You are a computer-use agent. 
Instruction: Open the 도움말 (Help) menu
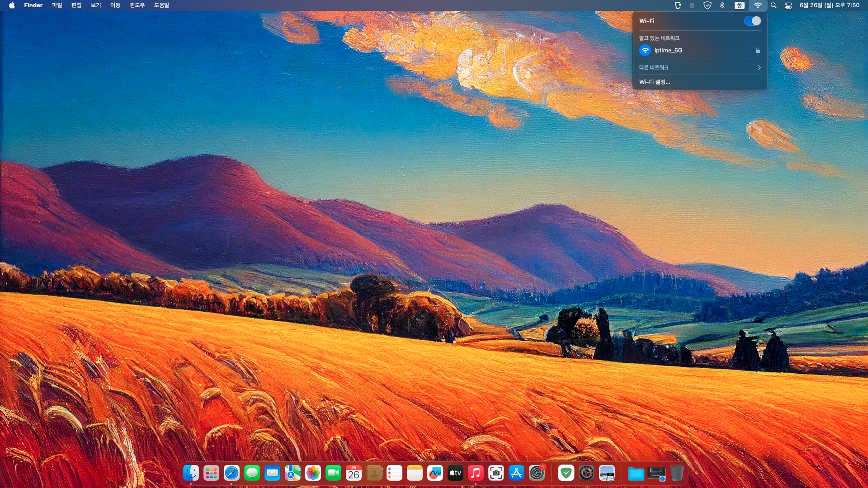click(x=161, y=5)
